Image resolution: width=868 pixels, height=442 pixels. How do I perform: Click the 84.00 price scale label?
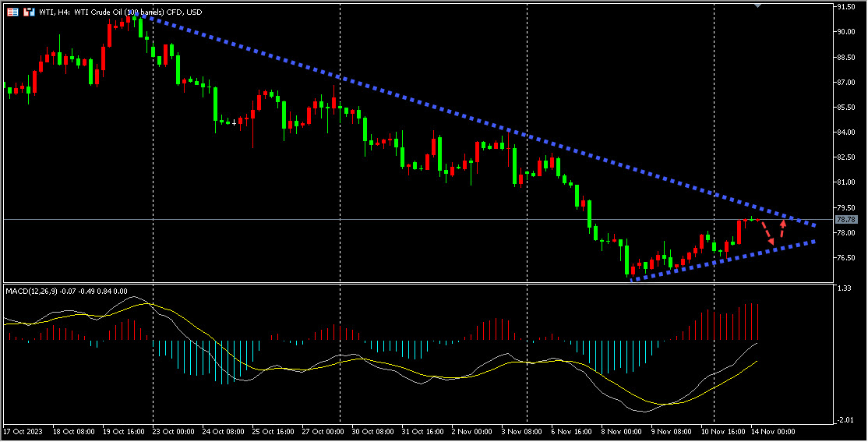pos(845,133)
